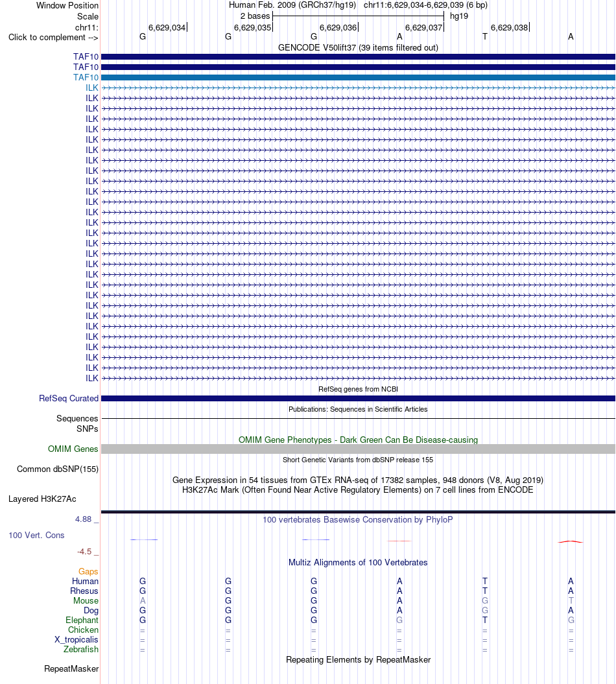Click the chr11:6,629,034-6,629,039 (6 bp) position text
The image size is (616, 684).
click(x=425, y=5)
